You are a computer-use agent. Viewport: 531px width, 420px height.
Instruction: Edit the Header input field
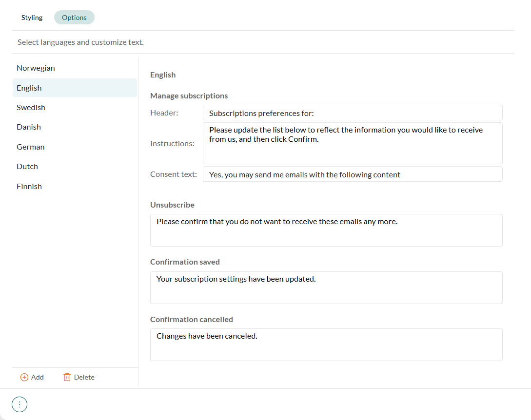[x=353, y=113]
